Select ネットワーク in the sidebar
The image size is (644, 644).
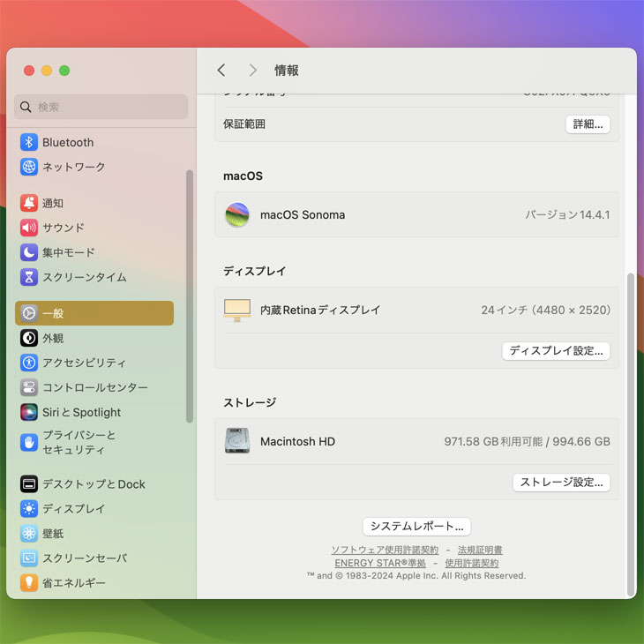coord(94,167)
